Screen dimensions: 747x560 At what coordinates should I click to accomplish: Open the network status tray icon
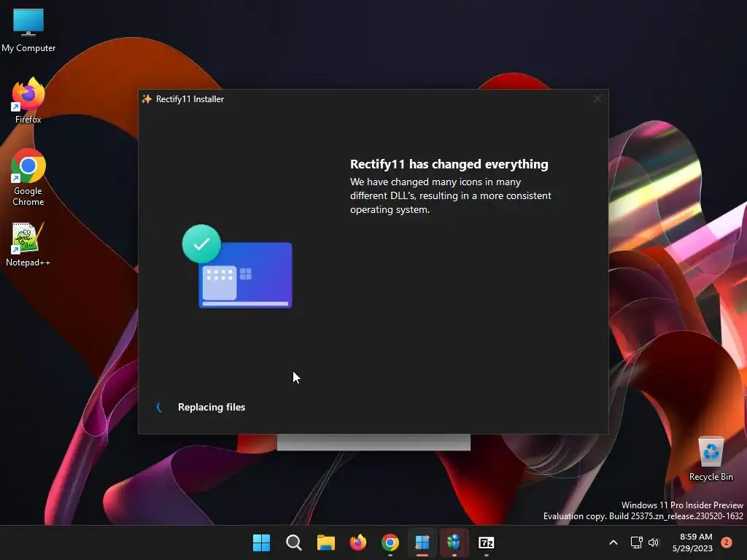(x=636, y=542)
